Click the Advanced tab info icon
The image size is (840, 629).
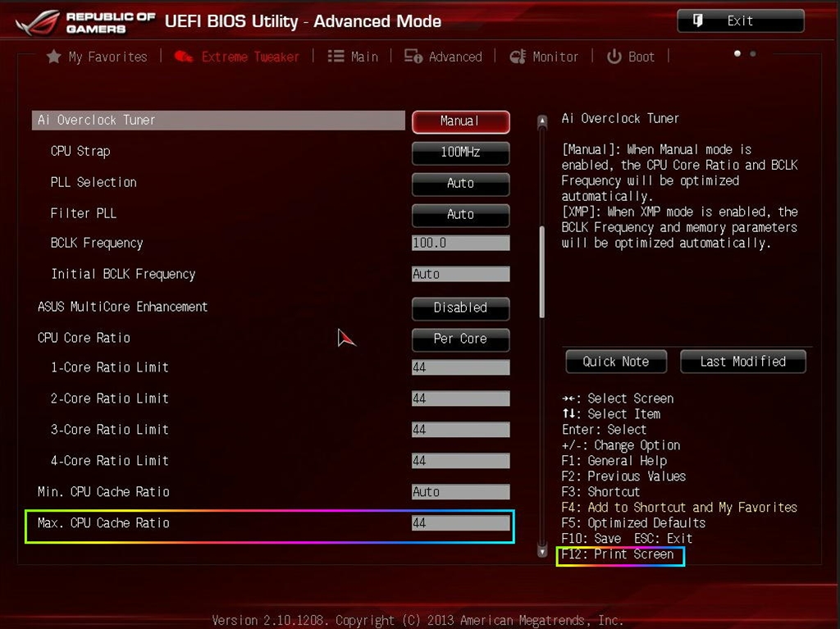[413, 57]
